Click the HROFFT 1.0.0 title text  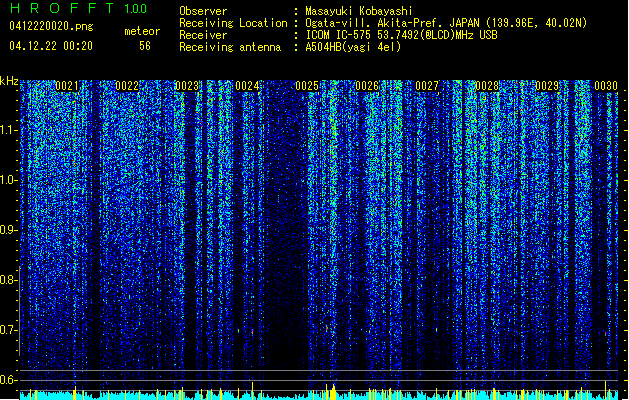pos(78,8)
